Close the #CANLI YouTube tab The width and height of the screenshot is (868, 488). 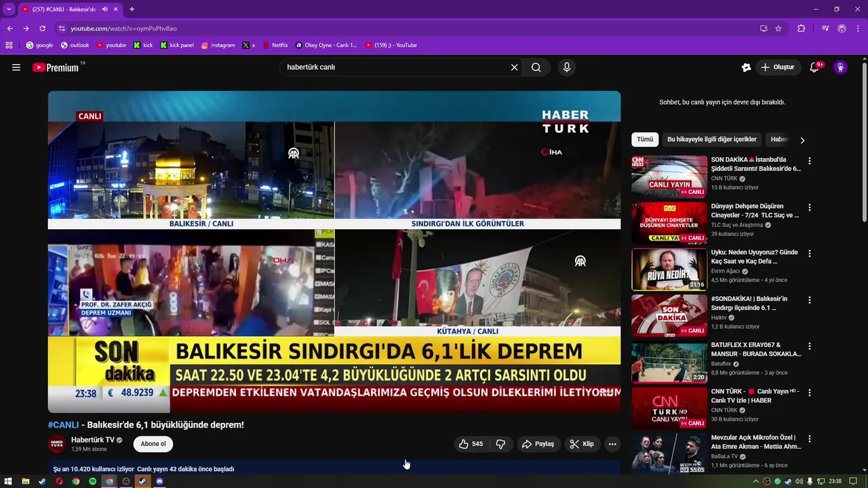(116, 9)
